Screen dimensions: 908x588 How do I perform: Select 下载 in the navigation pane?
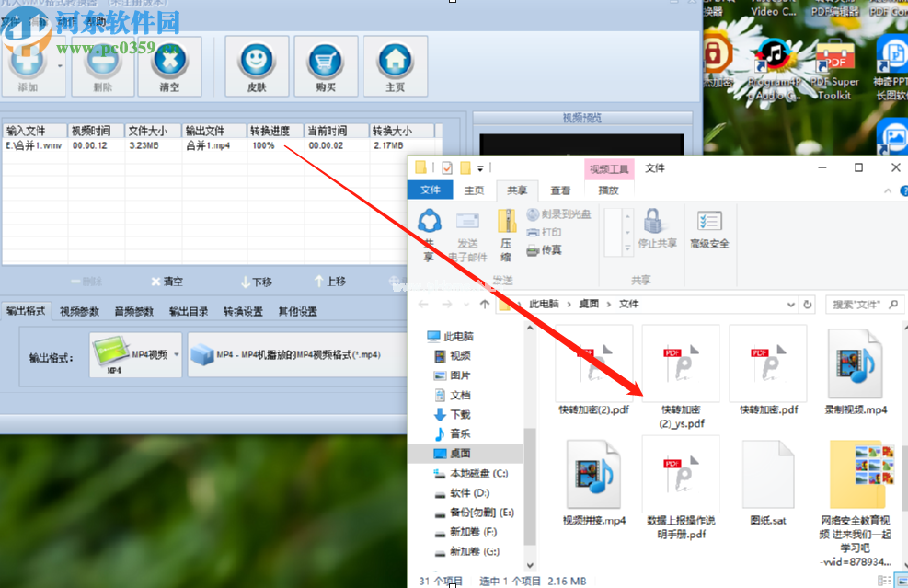[459, 414]
